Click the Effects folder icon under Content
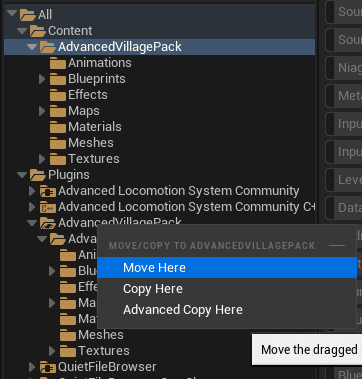Screen dimensions: 362x379 tap(58, 95)
